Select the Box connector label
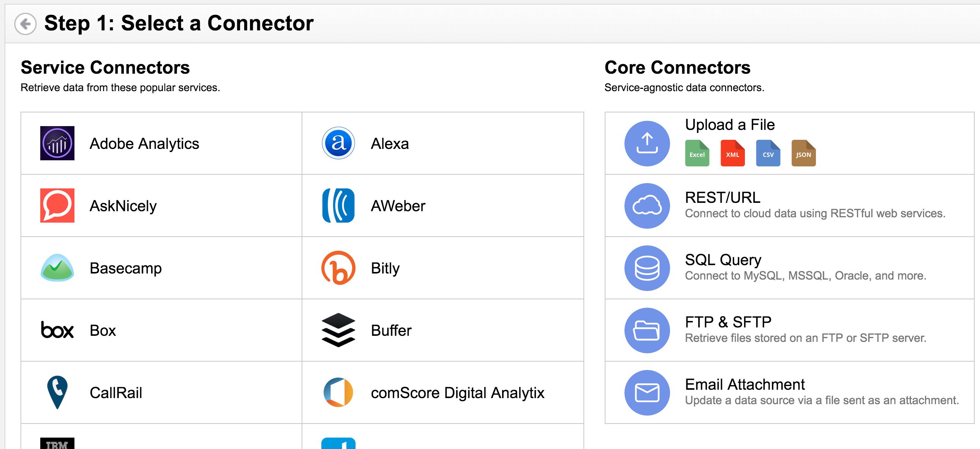 [103, 330]
